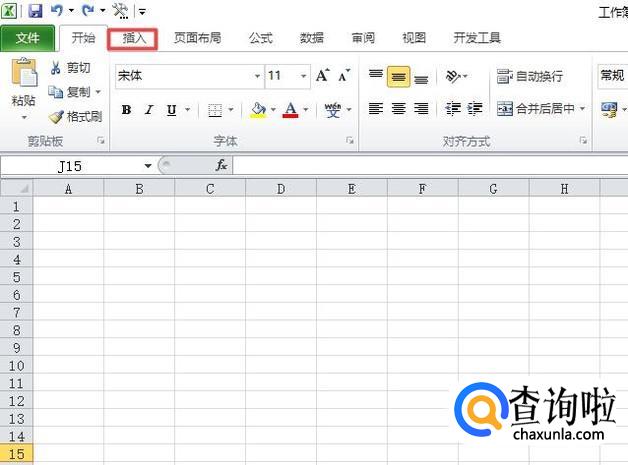Toggle align text left
This screenshot has width=628, height=465.
(376, 109)
